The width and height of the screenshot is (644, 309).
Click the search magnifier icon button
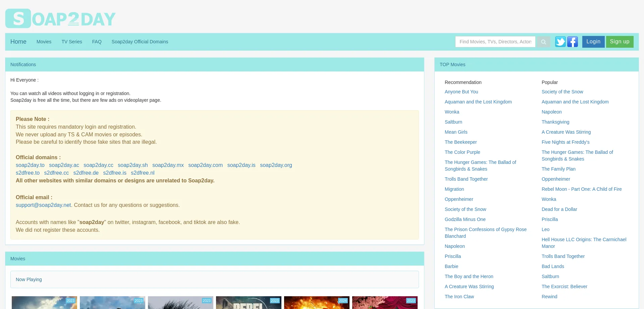(x=543, y=42)
